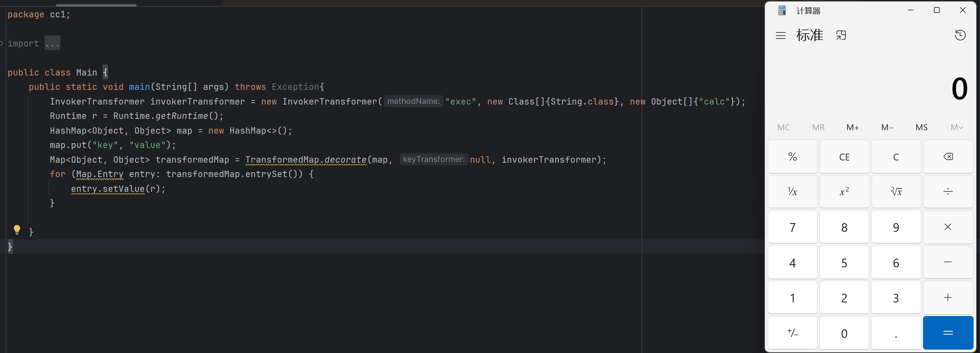Click the square root key

(x=896, y=191)
